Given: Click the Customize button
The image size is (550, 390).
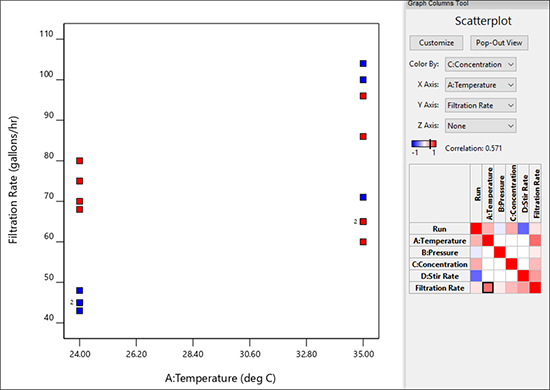Looking at the screenshot, I should (x=436, y=43).
